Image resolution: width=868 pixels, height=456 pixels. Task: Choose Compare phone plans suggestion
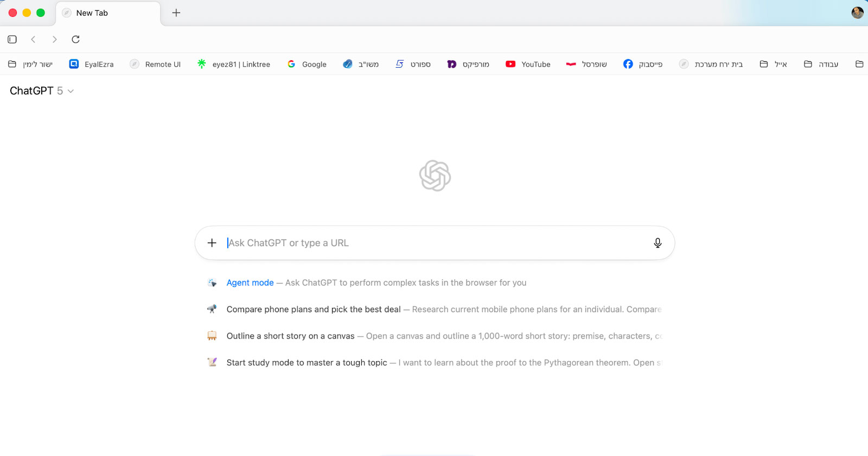coord(314,310)
